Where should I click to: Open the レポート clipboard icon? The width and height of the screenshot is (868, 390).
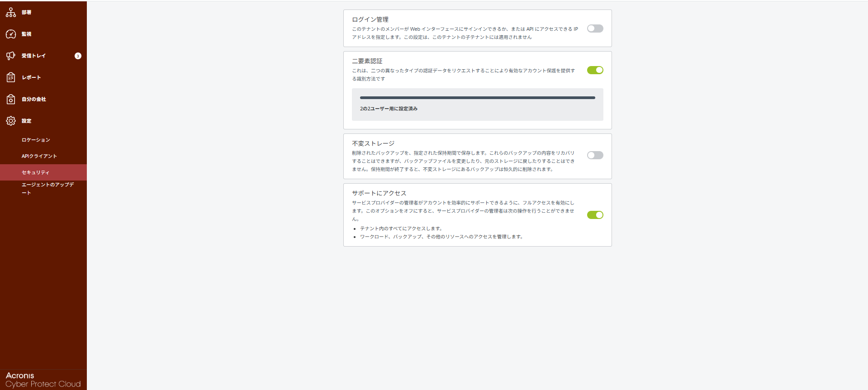11,77
